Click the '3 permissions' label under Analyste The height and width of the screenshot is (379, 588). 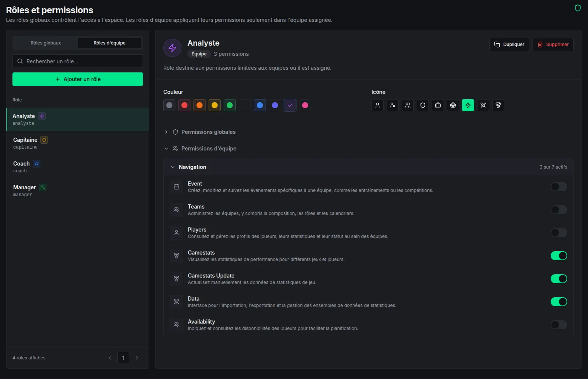tap(231, 54)
